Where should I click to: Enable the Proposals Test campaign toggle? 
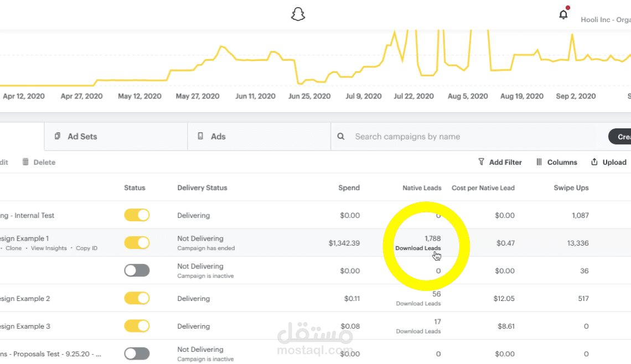(x=137, y=354)
